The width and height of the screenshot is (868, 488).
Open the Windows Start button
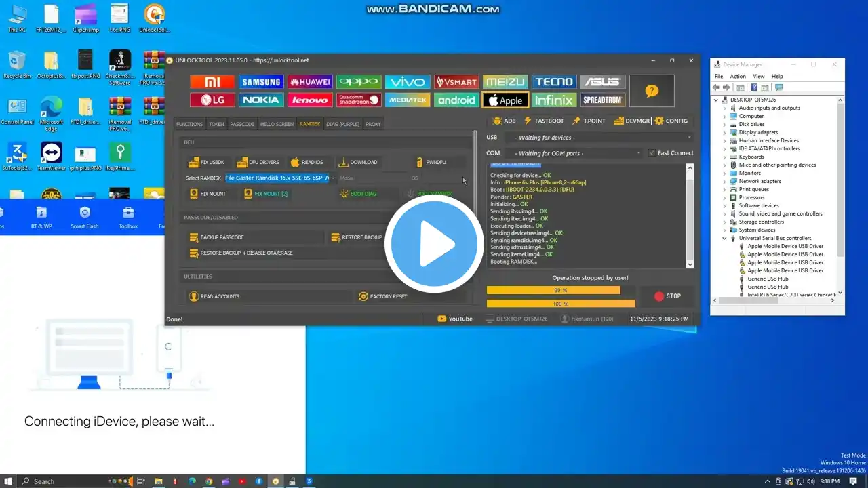point(8,481)
